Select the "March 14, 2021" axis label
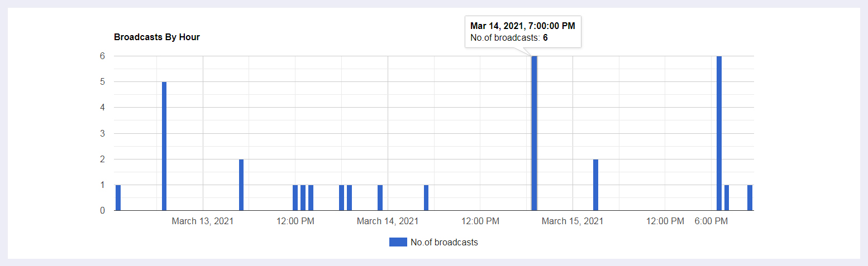Screen dimensions: 868x266 click(388, 221)
